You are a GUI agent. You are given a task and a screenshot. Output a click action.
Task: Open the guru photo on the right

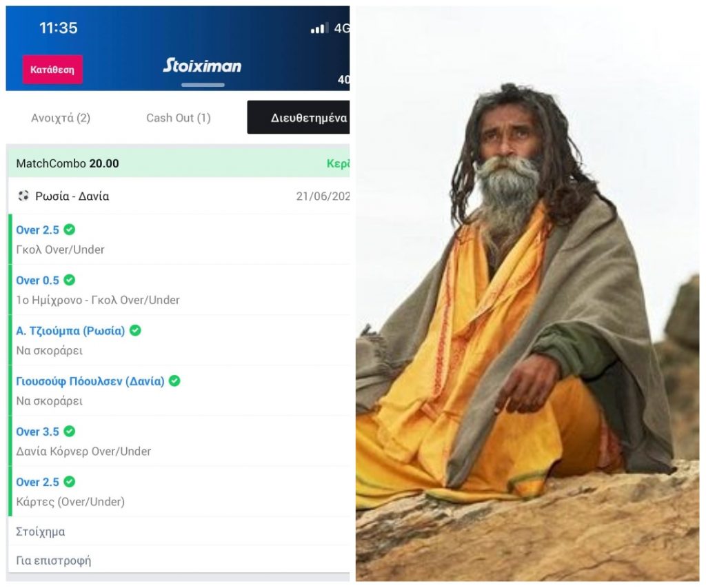pos(527,294)
